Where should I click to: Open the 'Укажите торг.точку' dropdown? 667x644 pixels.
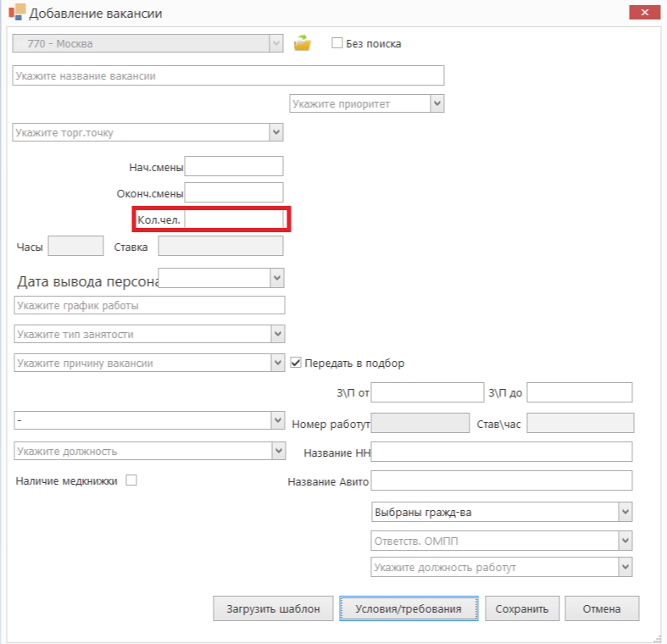pyautogui.click(x=276, y=132)
